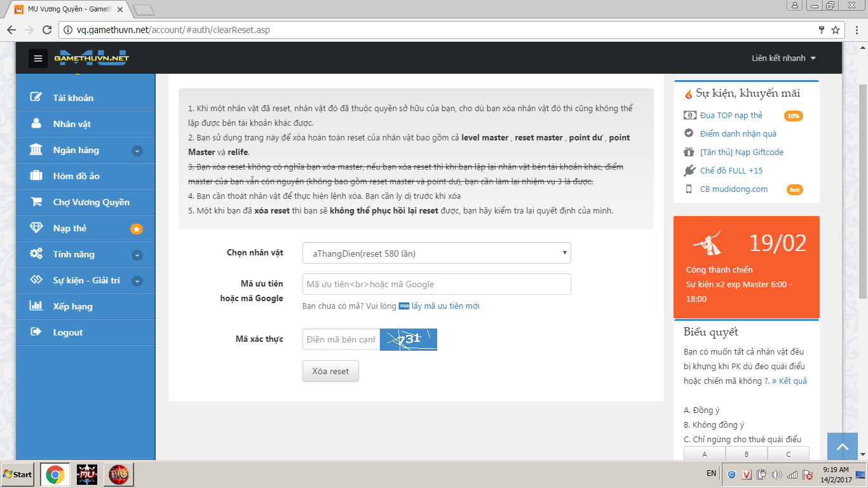Click the Chợ Vương Quyền cart icon
Image resolution: width=868 pixels, height=488 pixels.
click(x=36, y=202)
